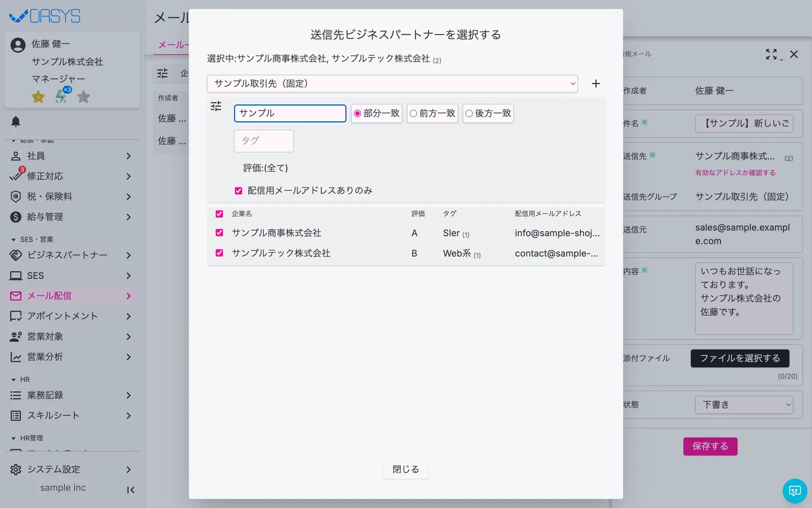The height and width of the screenshot is (508, 812).
Task: Click the gold star badge under マネージャー
Action: point(38,97)
